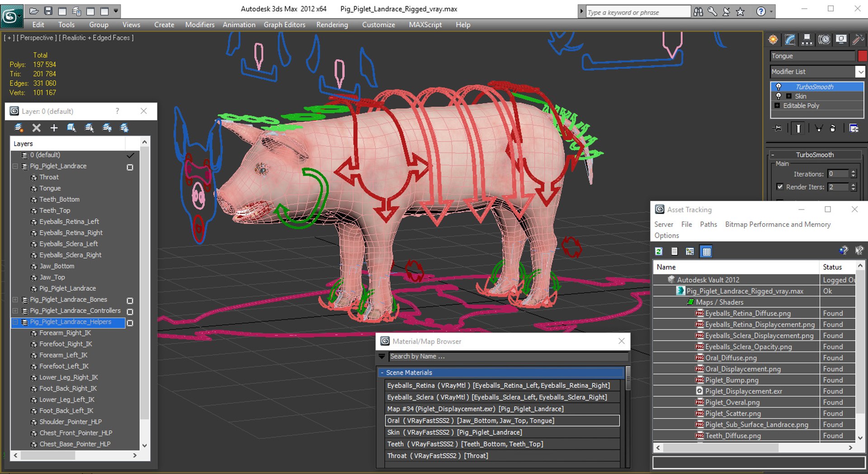This screenshot has height=474, width=868.
Task: Click Delete Layer X icon in Layer dialog
Action: point(37,128)
